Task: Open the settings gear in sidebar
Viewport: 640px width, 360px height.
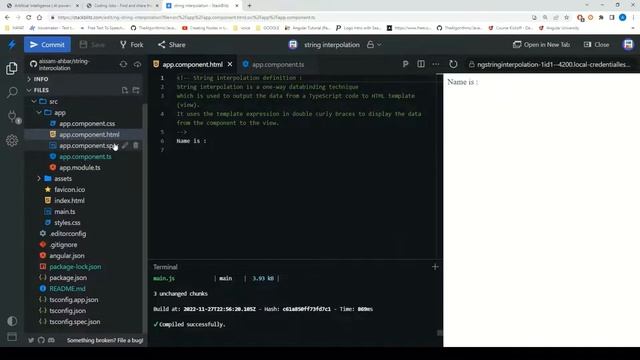Action: click(x=12, y=141)
